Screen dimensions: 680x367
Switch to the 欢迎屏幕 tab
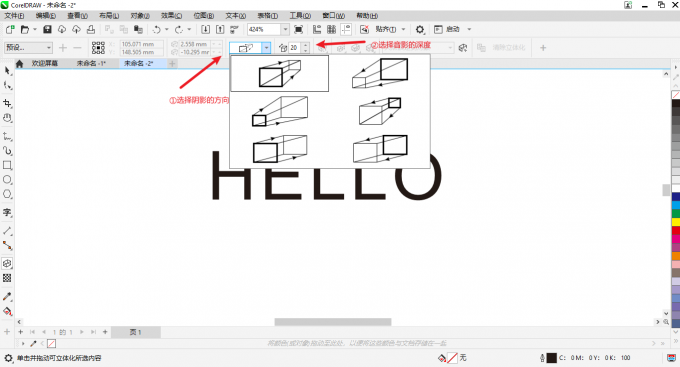pyautogui.click(x=45, y=63)
